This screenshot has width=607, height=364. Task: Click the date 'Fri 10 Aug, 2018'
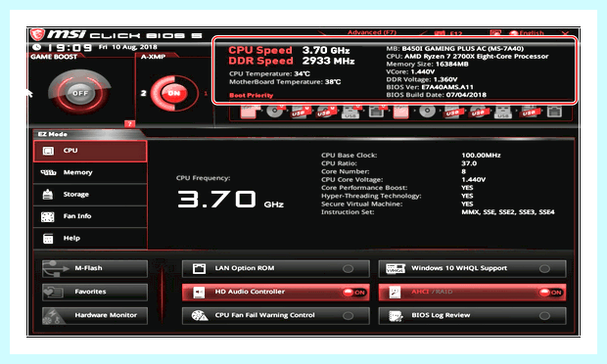click(127, 47)
